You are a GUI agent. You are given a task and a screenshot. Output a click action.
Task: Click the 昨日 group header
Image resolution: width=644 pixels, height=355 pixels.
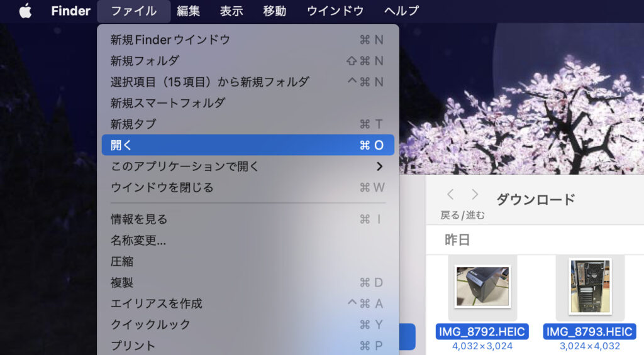tap(457, 239)
